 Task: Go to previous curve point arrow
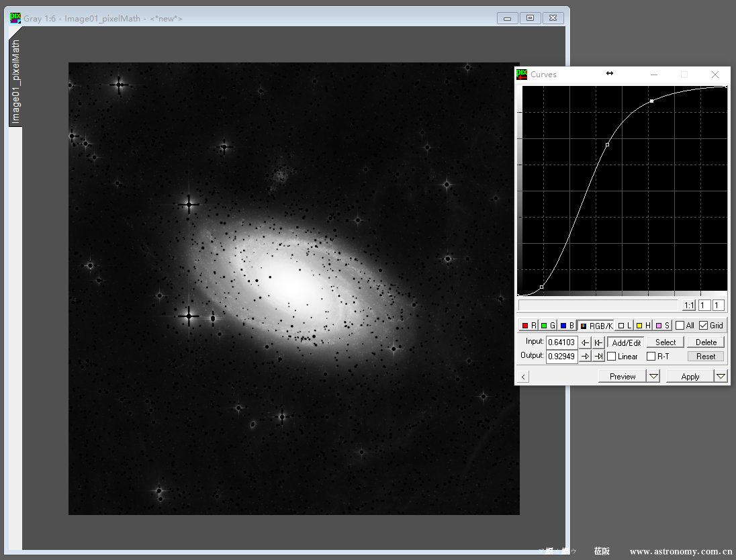pyautogui.click(x=586, y=342)
